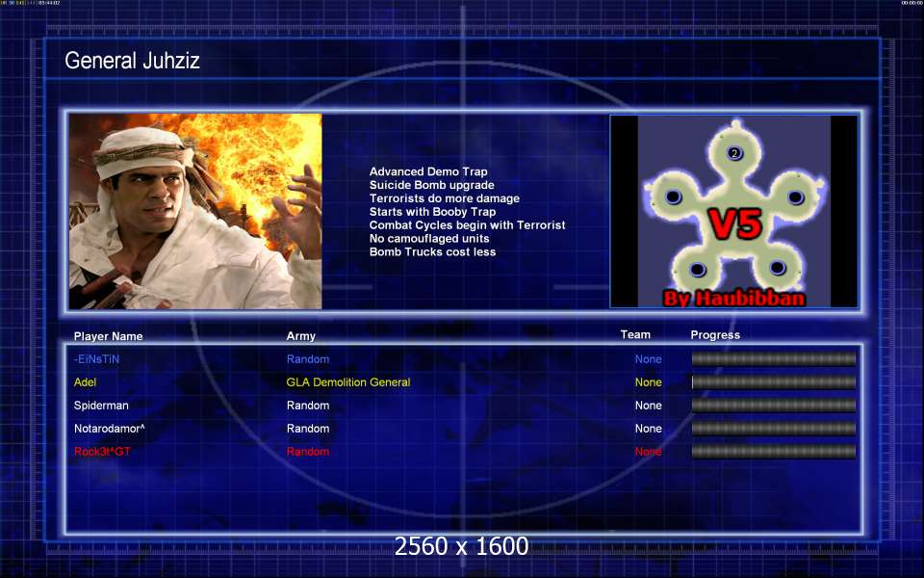This screenshot has height=578, width=924.
Task: Select player Spiderman name
Action: pos(101,406)
